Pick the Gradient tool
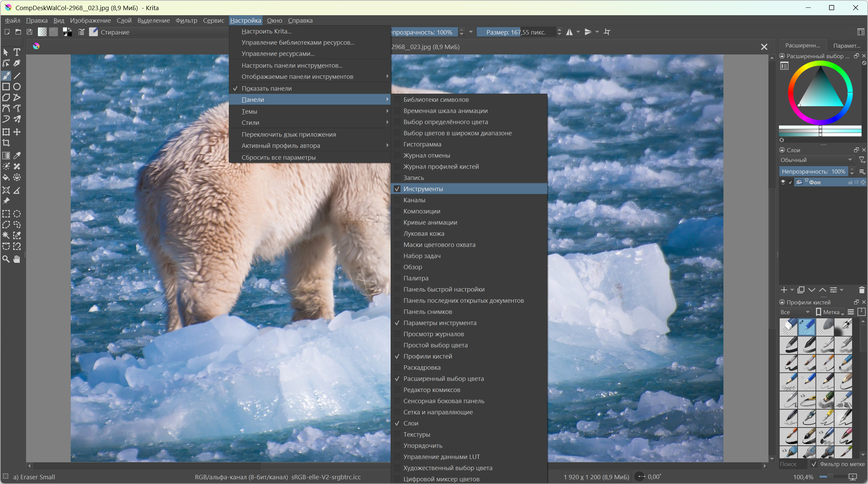The width and height of the screenshot is (868, 484). 6,156
